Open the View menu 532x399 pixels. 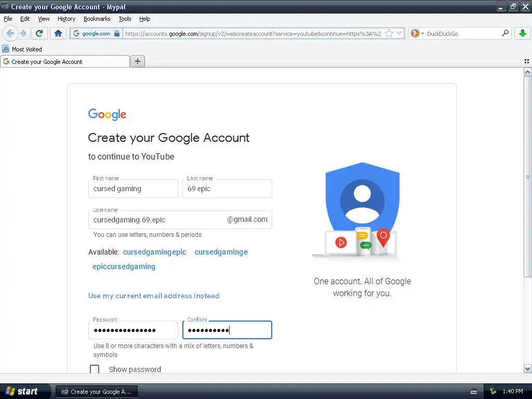point(44,19)
